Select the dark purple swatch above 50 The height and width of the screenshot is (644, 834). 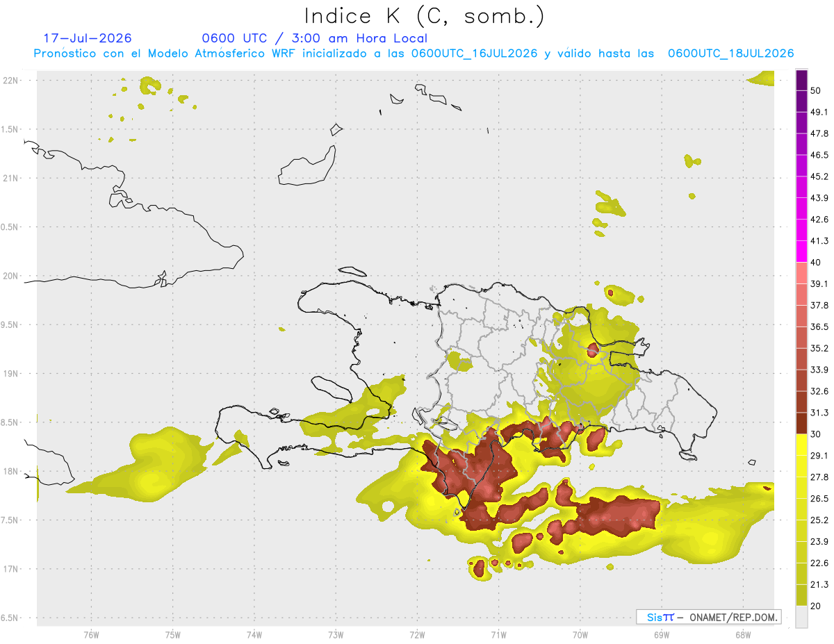[x=801, y=81]
